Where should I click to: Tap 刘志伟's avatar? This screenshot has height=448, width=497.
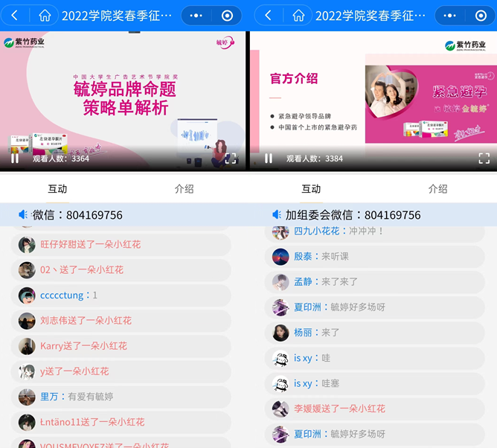point(27,321)
